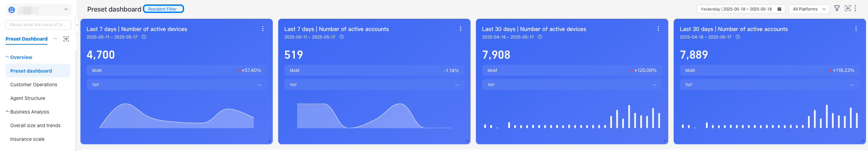
Task: Click resize handle on Last 7 days devices card
Action: click(269, 140)
